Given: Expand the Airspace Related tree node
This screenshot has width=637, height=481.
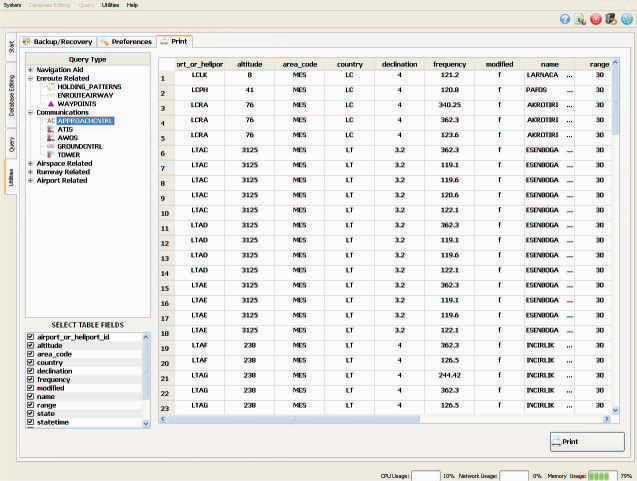Looking at the screenshot, I should click(x=30, y=163).
